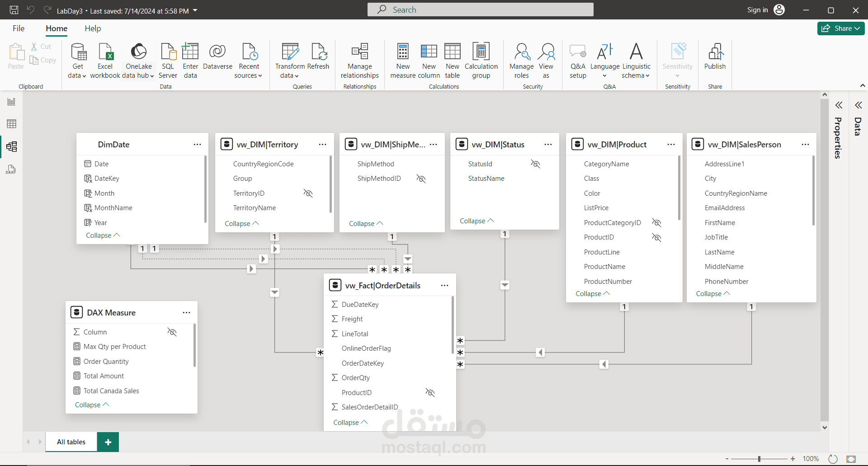
Task: Open the Help ribbon tab
Action: pos(93,28)
